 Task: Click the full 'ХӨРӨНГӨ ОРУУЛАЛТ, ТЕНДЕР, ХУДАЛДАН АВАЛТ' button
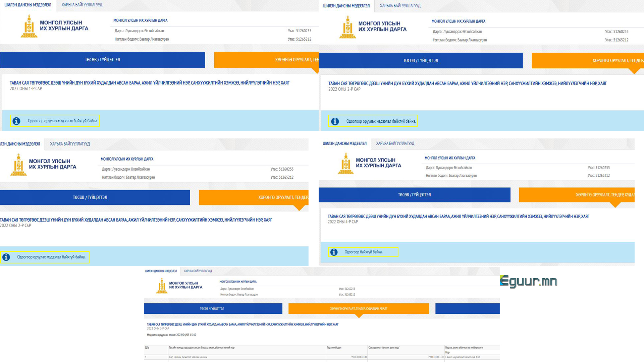pyautogui.click(x=359, y=309)
